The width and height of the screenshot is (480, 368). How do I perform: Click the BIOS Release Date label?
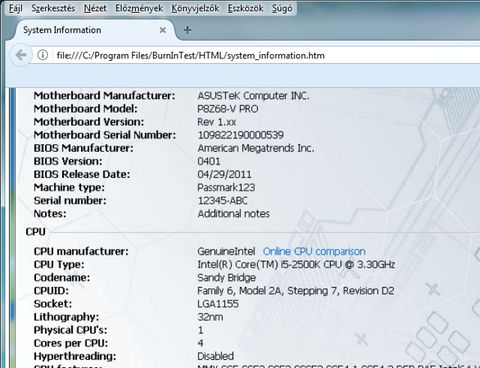click(82, 174)
